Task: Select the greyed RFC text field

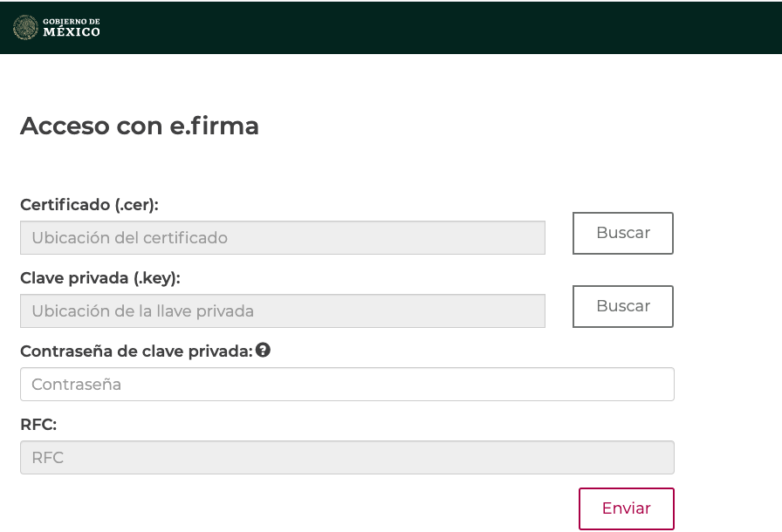Action: (x=347, y=457)
